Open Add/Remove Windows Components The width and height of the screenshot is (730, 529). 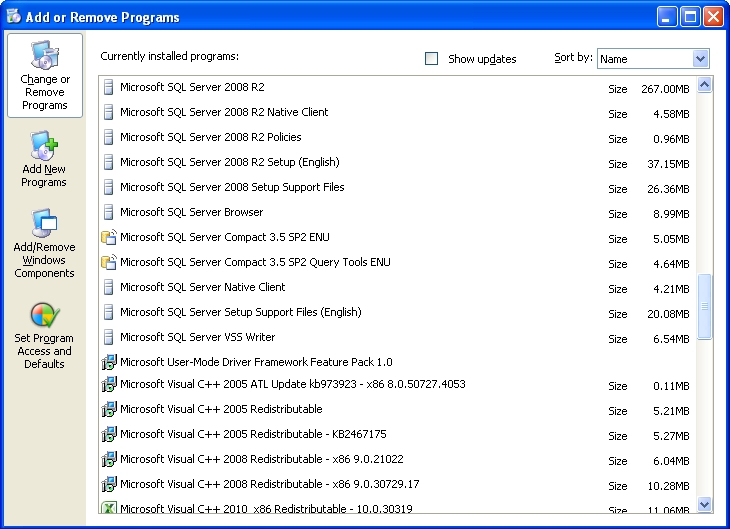44,243
